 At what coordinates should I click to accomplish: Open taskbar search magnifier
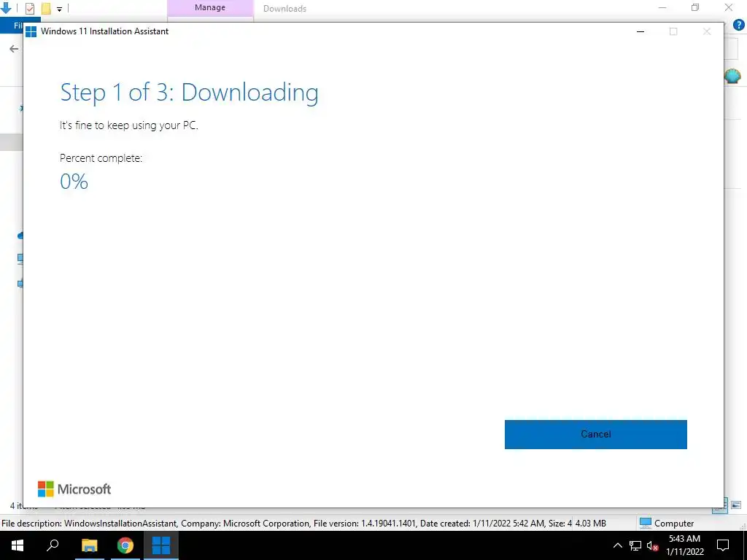tap(53, 545)
